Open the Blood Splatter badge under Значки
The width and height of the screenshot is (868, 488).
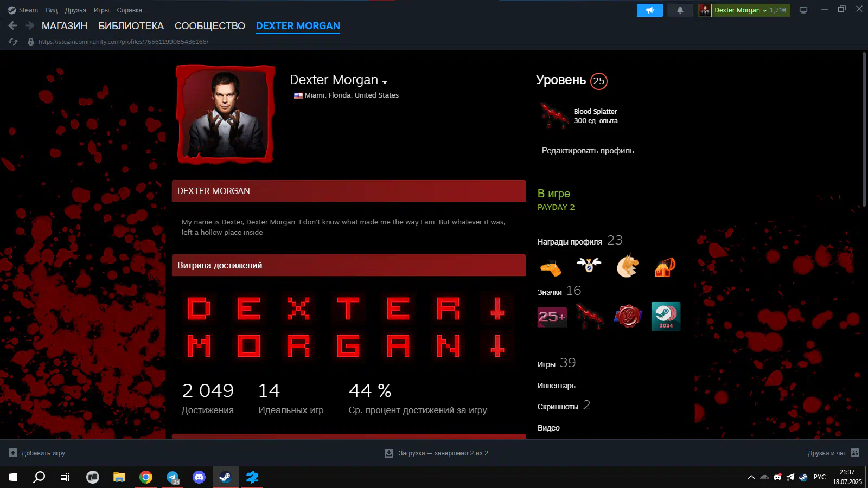tap(590, 316)
